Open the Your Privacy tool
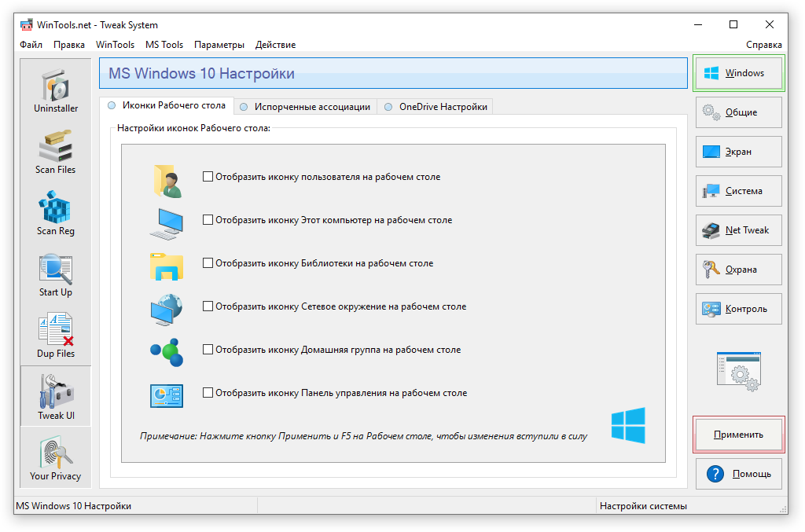 pos(56,458)
